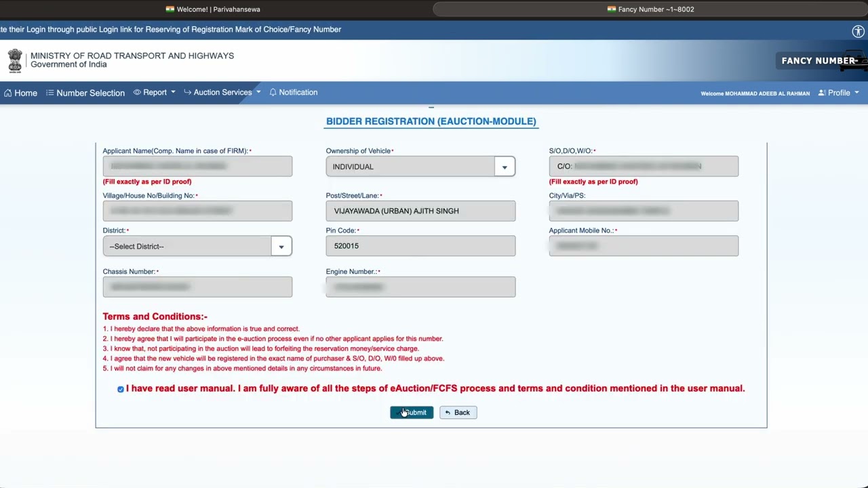Viewport: 868px width, 488px height.
Task: Click the Welcome MOHAMMAD ADEEB AL RAHMAN text
Action: (755, 94)
